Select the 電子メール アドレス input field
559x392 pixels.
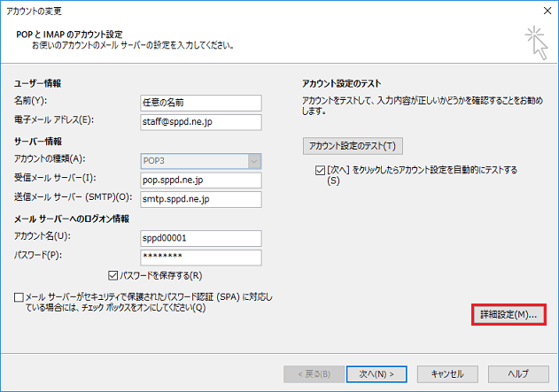pyautogui.click(x=200, y=121)
